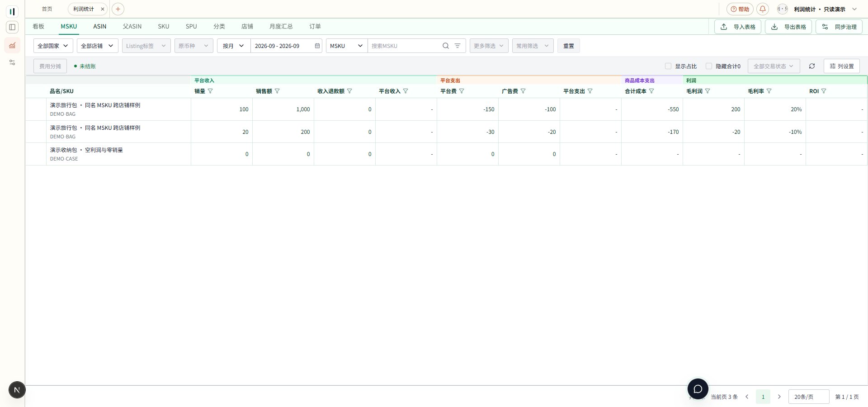Click the refresh table icon
The image size is (868, 407).
812,66
